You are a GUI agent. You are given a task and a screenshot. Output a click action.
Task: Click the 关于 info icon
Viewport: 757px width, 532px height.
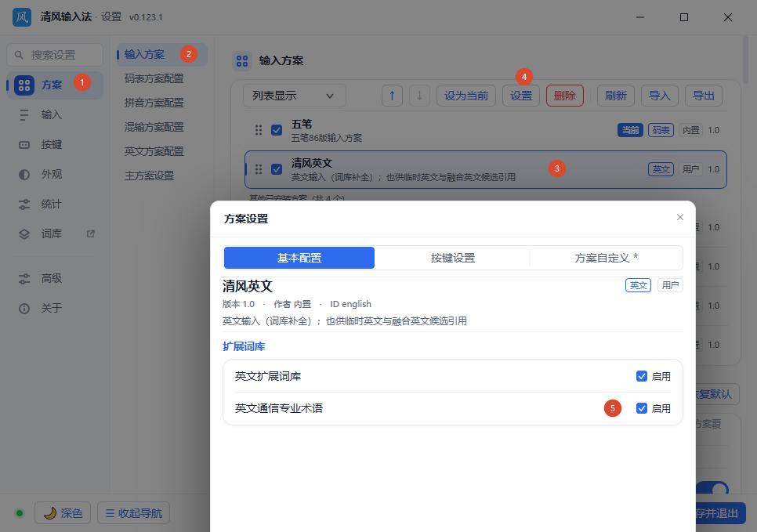(x=24, y=309)
